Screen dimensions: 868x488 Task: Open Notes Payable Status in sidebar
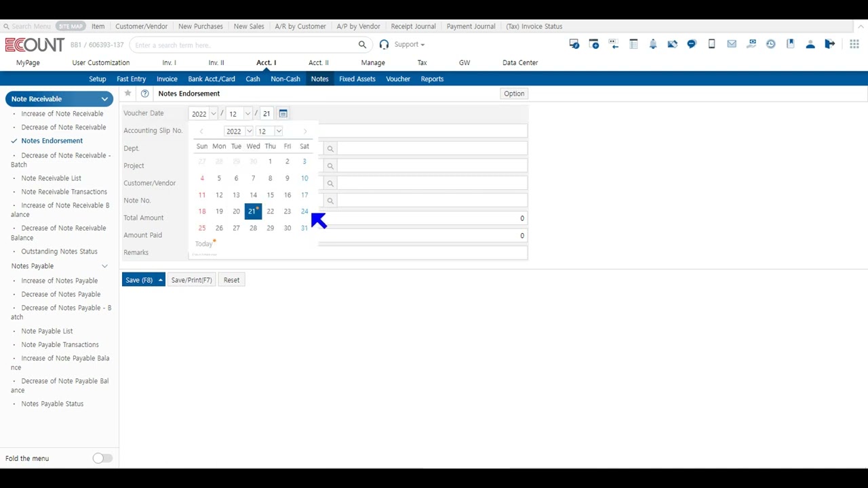point(52,404)
